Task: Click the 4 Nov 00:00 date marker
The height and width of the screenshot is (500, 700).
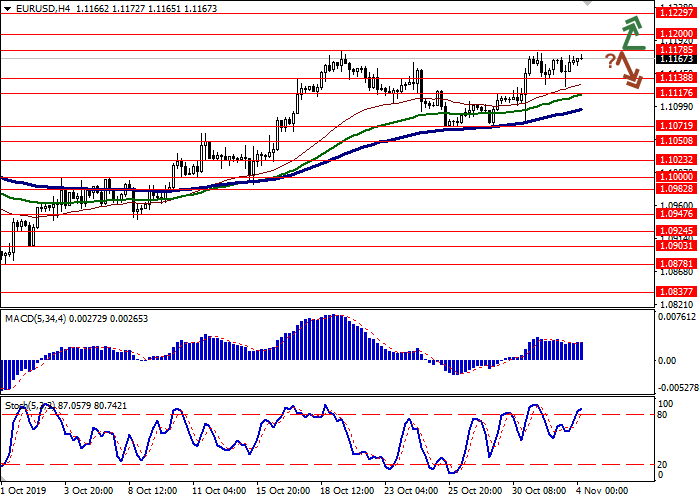Action: (x=601, y=492)
